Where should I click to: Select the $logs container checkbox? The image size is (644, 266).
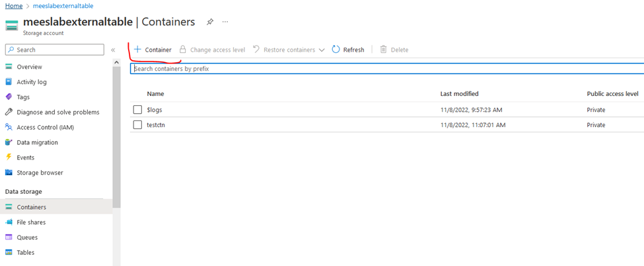pos(137,110)
